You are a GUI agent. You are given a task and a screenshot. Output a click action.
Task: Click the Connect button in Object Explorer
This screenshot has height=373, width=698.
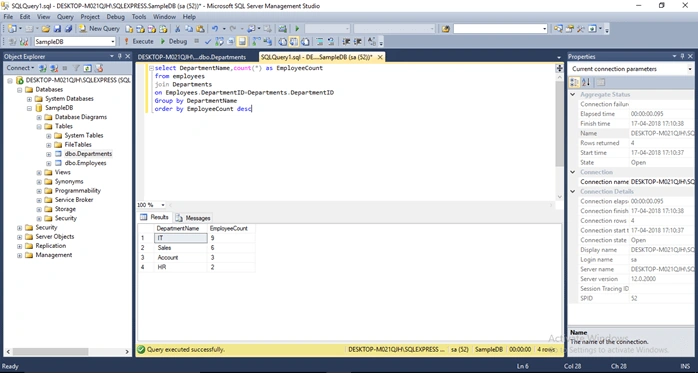[20, 68]
